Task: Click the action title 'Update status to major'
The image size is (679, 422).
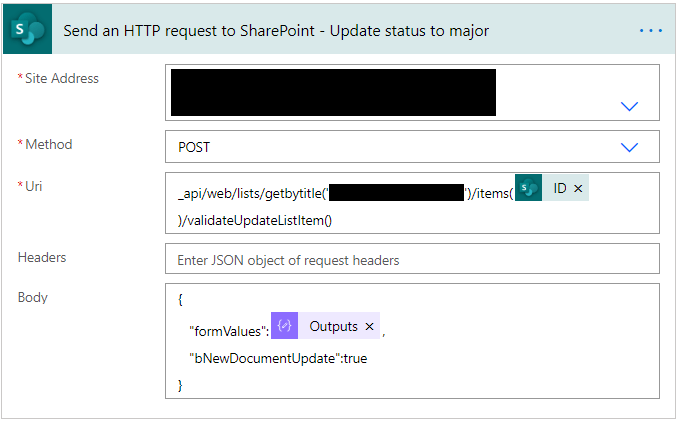Action: (x=409, y=31)
